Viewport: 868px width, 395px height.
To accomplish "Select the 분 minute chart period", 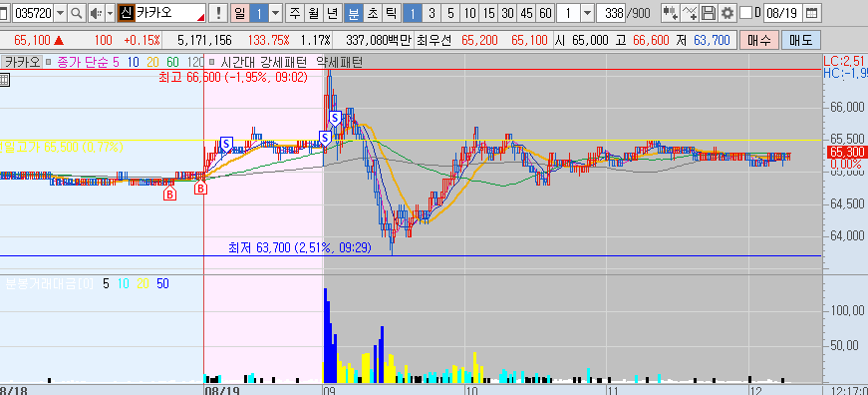I will [x=353, y=13].
